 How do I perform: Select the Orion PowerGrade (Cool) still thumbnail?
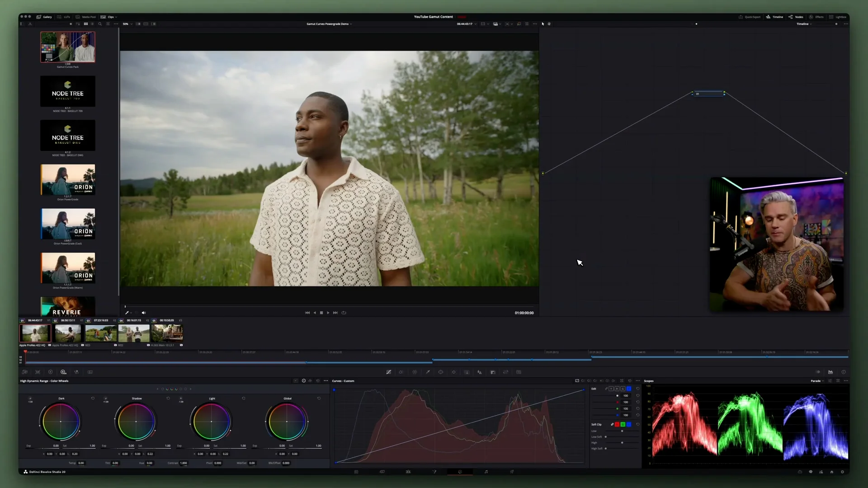[x=68, y=224]
